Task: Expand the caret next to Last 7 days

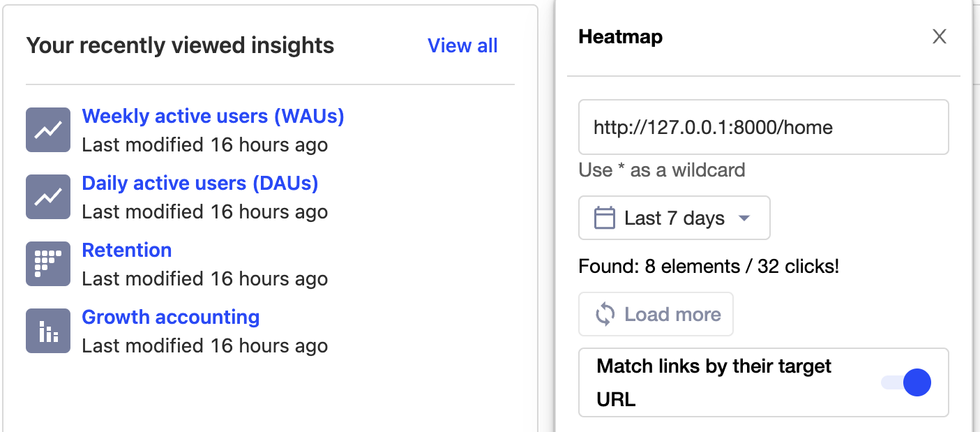Action: coord(744,218)
